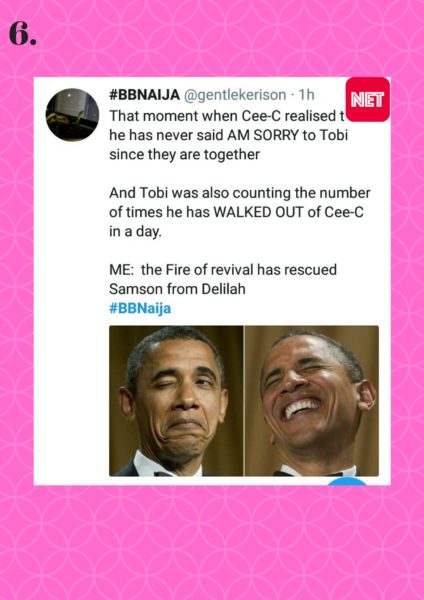Select the slide number 6 heading

23,34
